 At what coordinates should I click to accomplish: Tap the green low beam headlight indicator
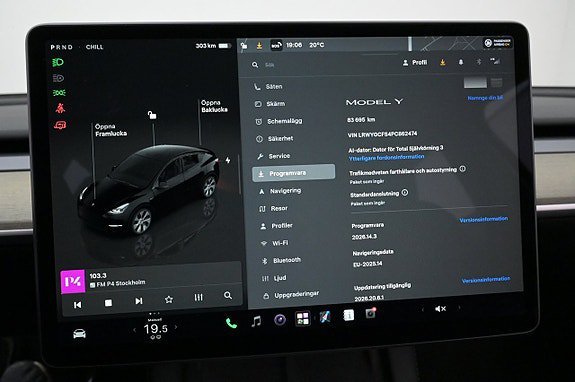pos(58,62)
